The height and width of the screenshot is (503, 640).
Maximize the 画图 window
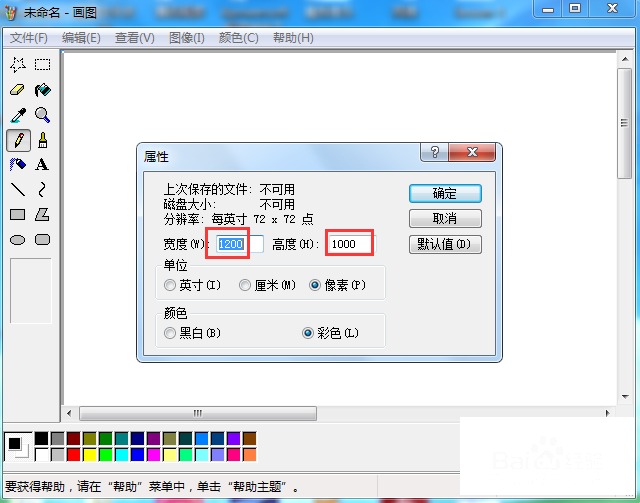click(575, 9)
